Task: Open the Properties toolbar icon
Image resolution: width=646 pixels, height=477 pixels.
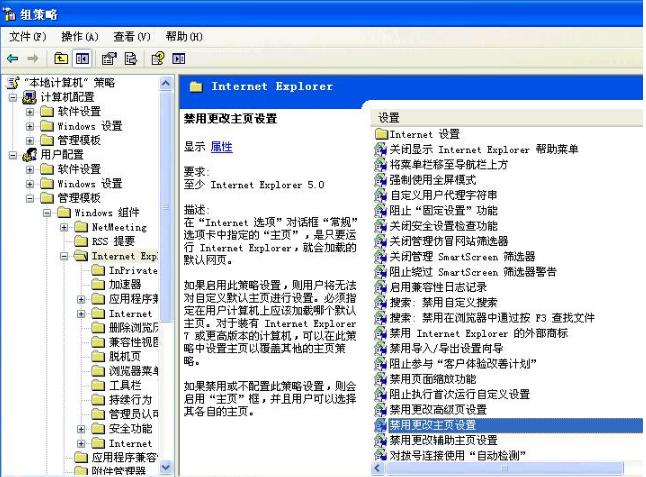Action: pos(109,58)
